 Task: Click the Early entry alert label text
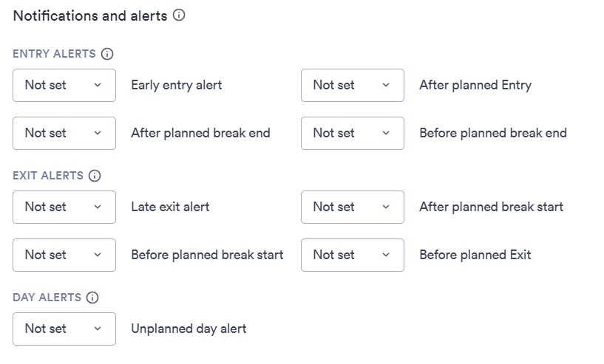click(x=177, y=86)
